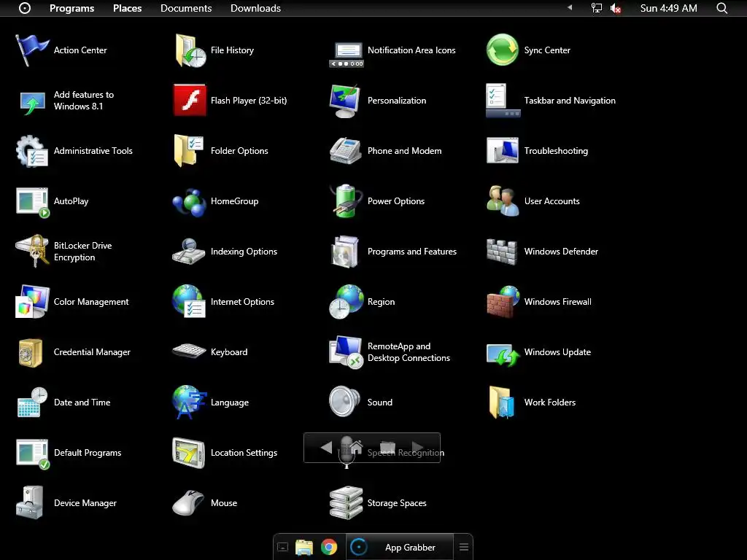This screenshot has height=560, width=747.
Task: Expand hidden tray icons with the arrow
Action: point(570,7)
